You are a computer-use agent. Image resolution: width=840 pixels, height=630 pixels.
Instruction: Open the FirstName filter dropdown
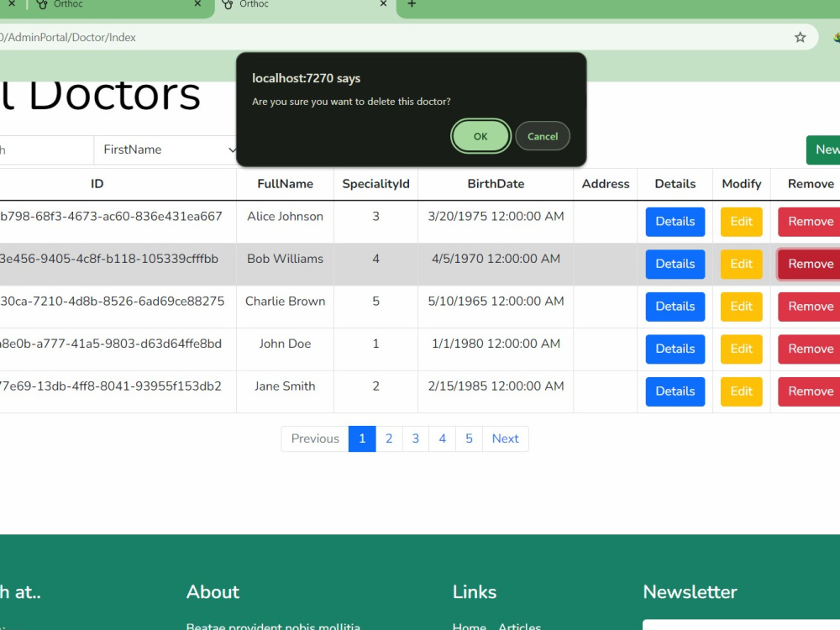coord(166,150)
